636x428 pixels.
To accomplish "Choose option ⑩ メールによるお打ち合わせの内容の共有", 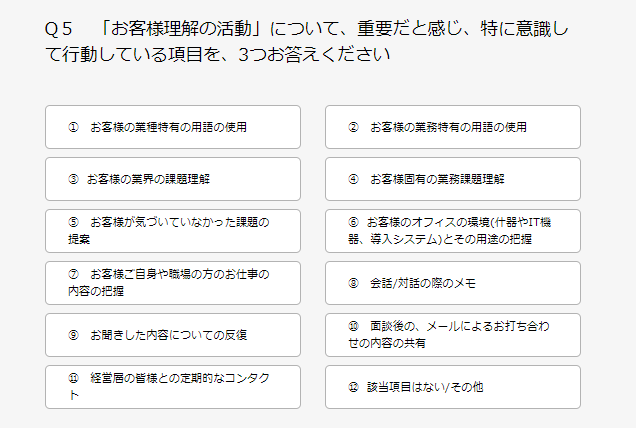I will [453, 335].
